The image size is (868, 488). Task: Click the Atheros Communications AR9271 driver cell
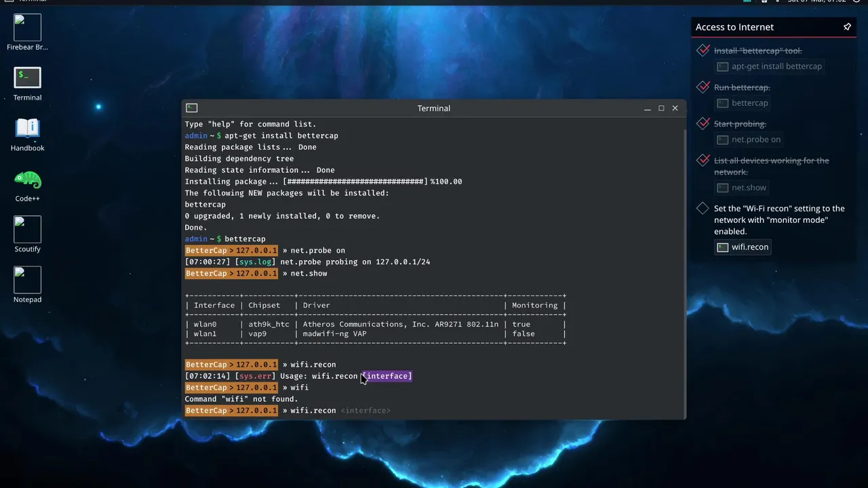401,325
